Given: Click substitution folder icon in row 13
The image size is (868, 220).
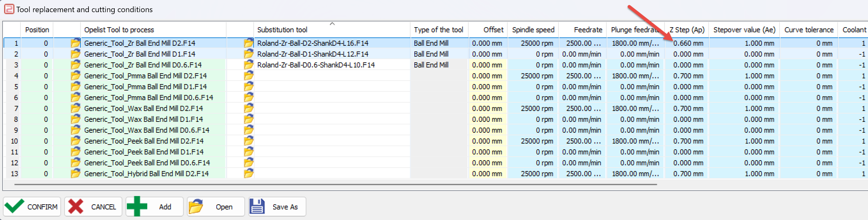Looking at the screenshot, I should (248, 173).
